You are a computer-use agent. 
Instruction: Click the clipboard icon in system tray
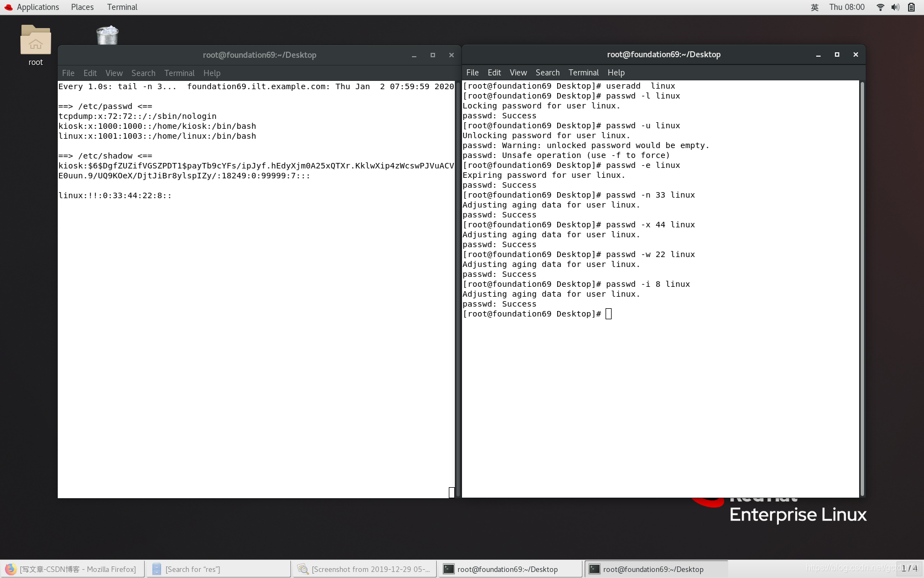pyautogui.click(x=911, y=7)
